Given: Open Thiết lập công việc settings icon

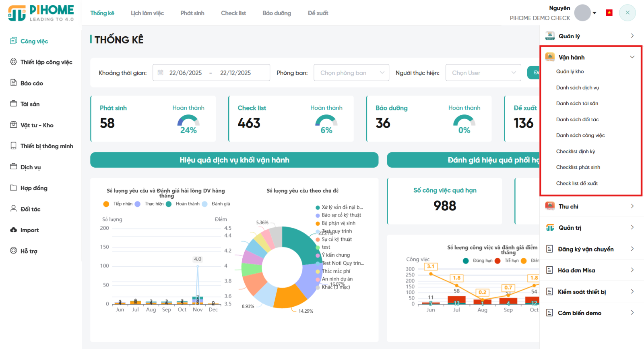Looking at the screenshot, I should click(13, 62).
